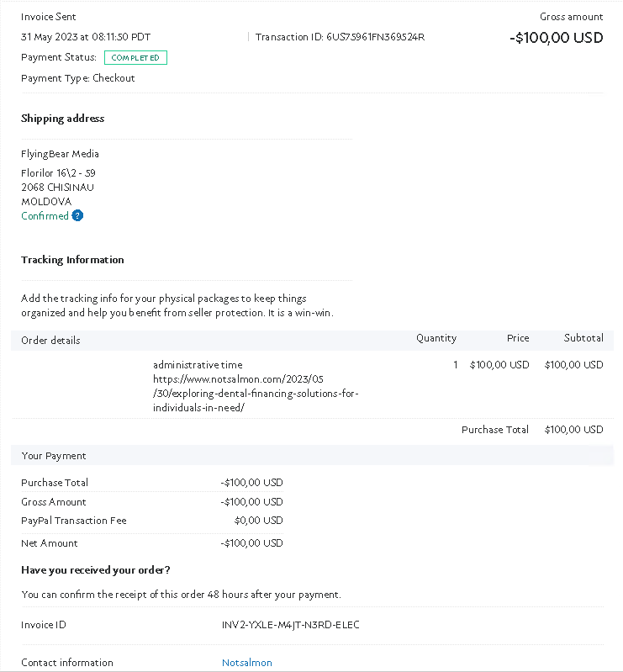This screenshot has height=672, width=623.
Task: Click the Order details header row
Action: pyautogui.click(x=312, y=341)
